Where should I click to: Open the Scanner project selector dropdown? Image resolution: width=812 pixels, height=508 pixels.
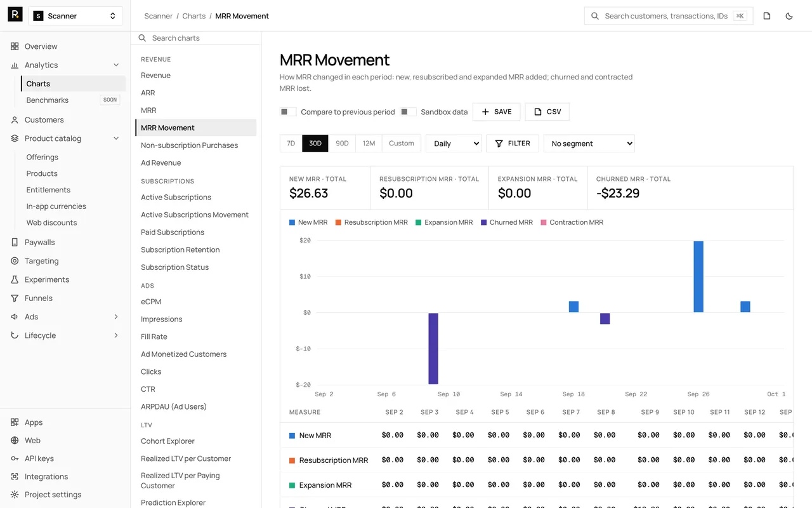75,16
